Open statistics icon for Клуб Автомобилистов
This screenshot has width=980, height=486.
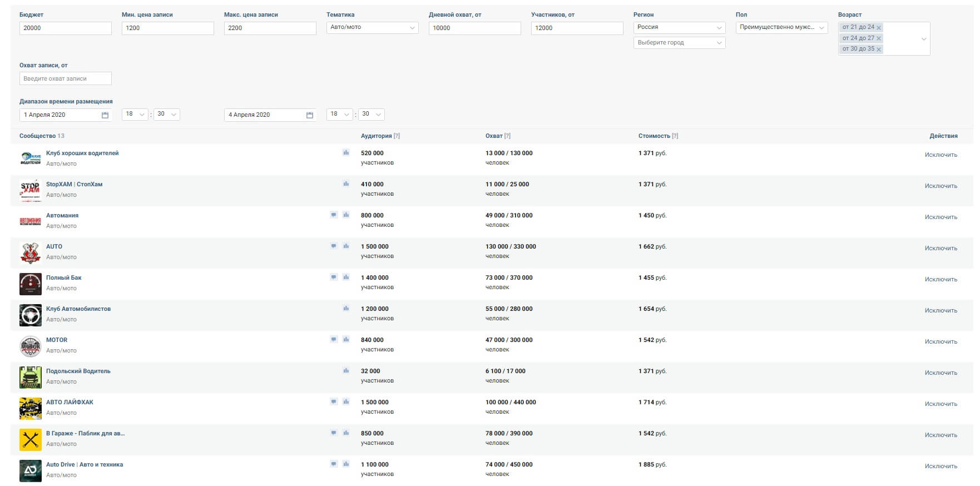(346, 308)
